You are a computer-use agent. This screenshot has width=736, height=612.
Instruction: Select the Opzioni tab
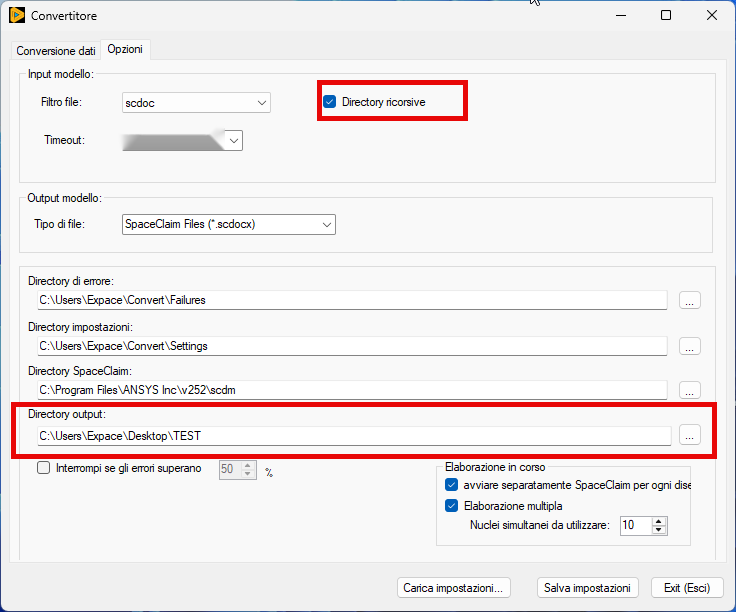(125, 50)
